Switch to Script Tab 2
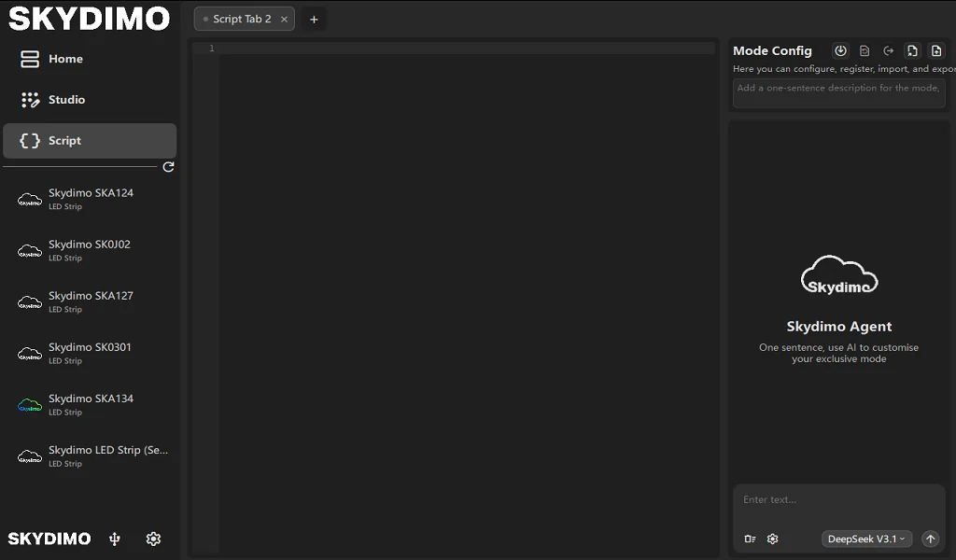The image size is (956, 560). pos(241,18)
